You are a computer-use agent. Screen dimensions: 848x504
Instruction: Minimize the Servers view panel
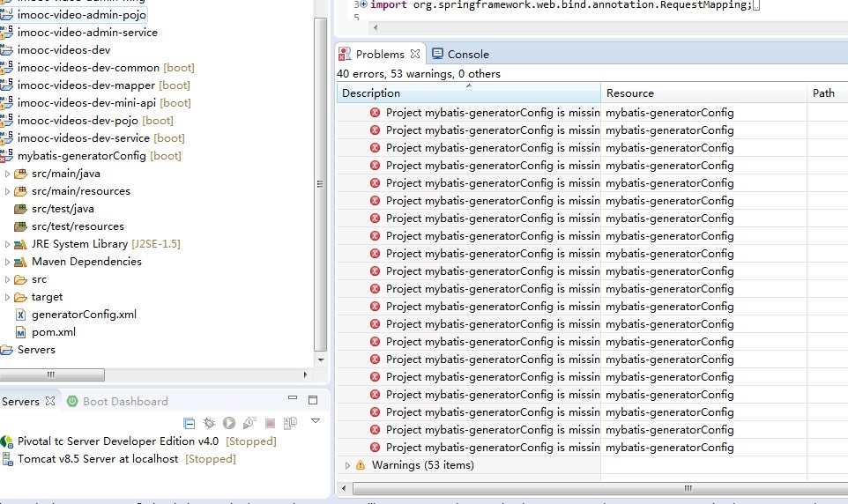293,397
